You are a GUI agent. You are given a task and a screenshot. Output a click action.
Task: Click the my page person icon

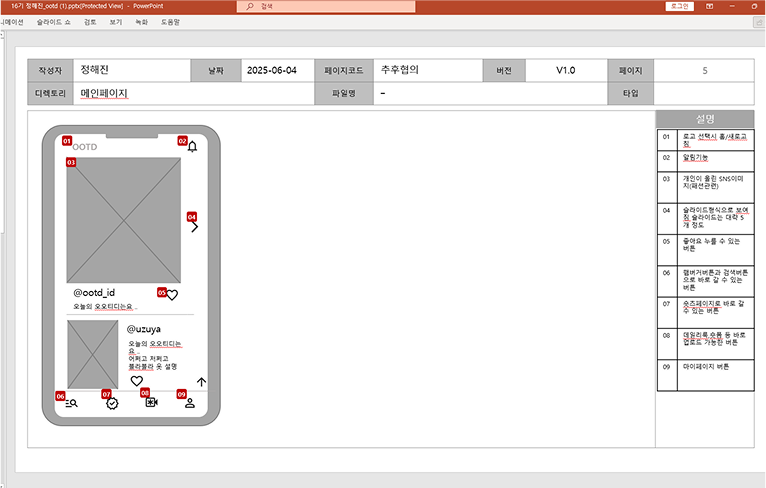[x=190, y=403]
